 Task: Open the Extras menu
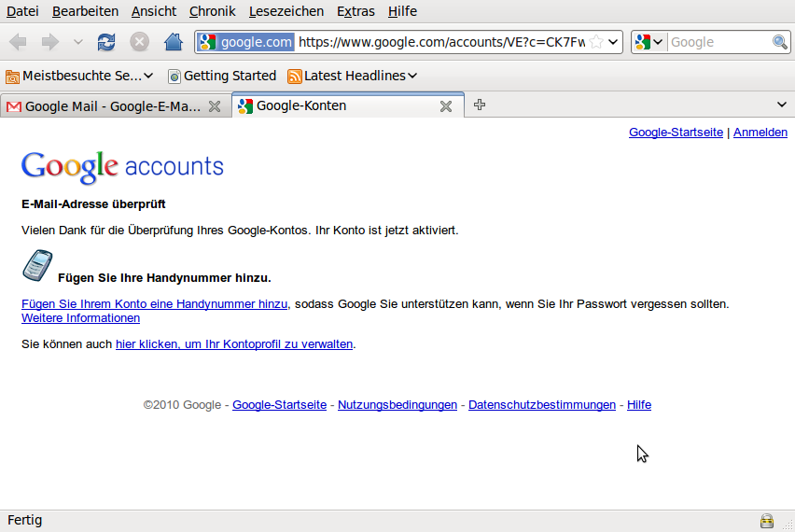pos(356,11)
